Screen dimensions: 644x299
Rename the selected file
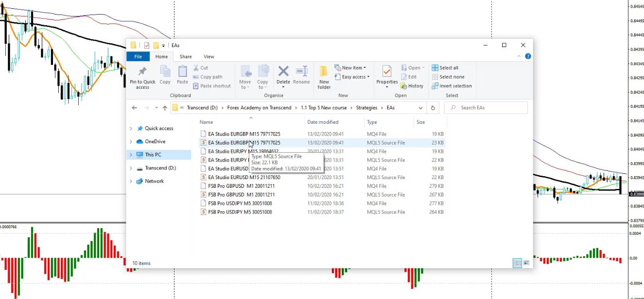301,76
